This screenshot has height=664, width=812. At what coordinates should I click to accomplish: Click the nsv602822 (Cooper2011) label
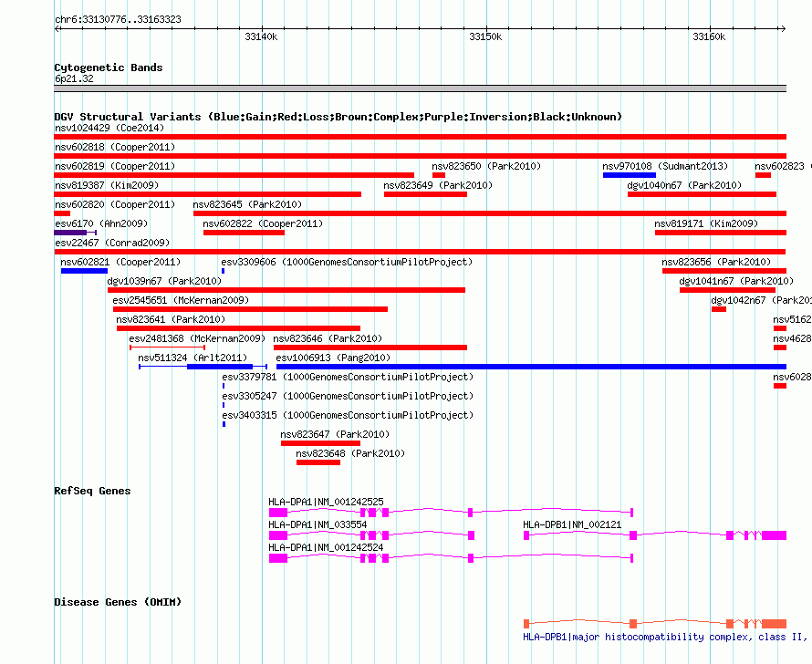(263, 223)
